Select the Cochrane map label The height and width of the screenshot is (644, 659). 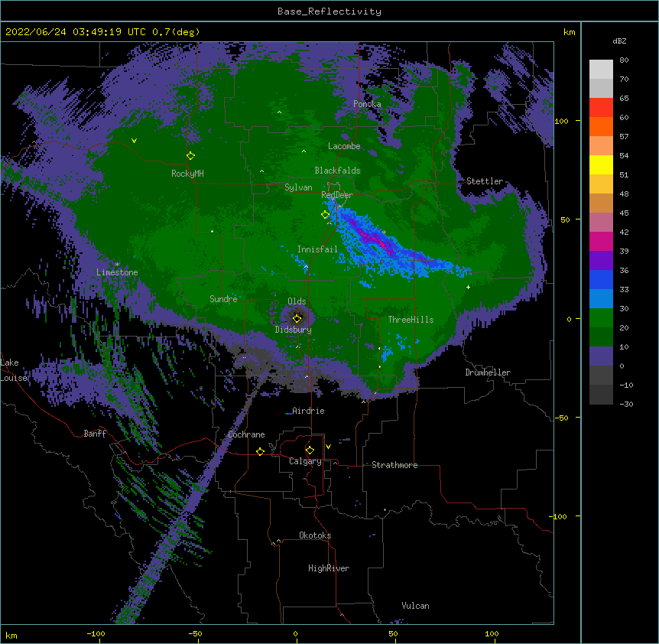[246, 434]
